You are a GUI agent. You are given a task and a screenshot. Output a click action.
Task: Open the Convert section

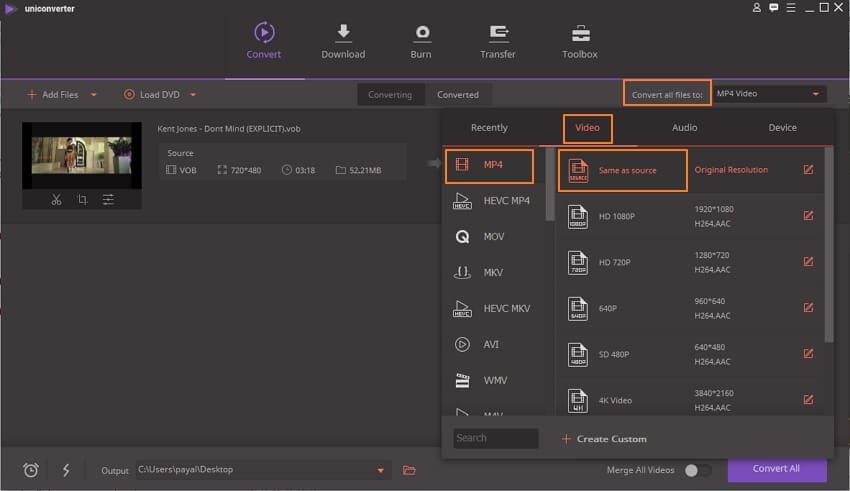click(x=264, y=41)
